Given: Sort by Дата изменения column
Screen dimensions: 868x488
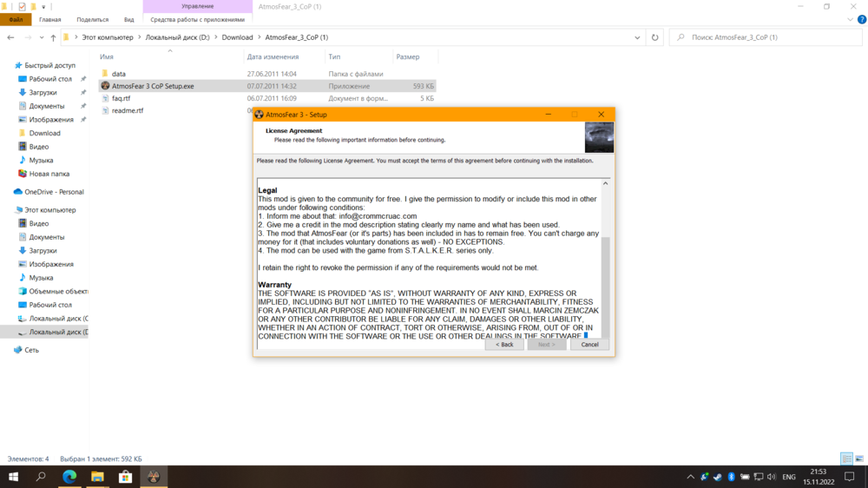Looking at the screenshot, I should coord(273,56).
